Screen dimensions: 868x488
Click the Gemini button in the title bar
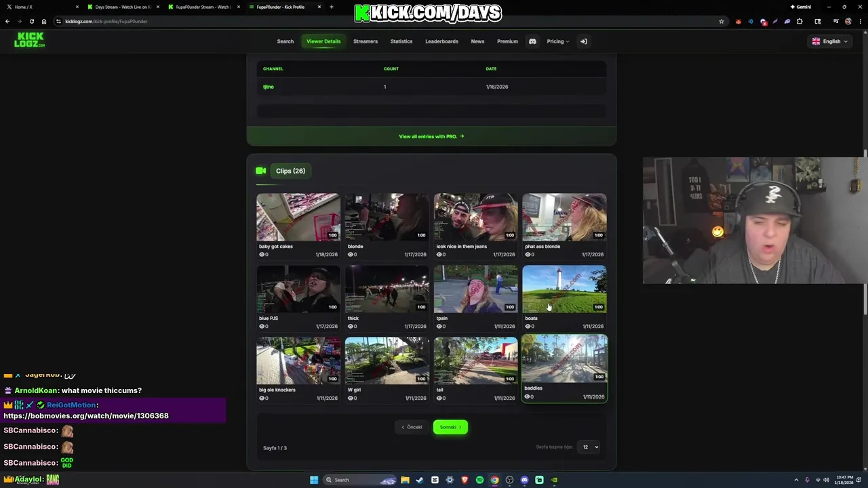point(800,7)
